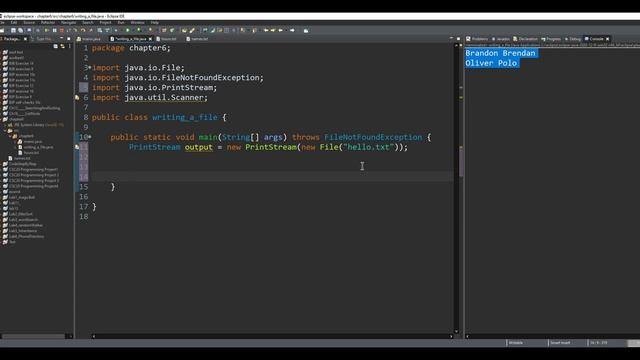Screen dimensions: 640x360
Task: Open the Window menu
Action: 138,22
